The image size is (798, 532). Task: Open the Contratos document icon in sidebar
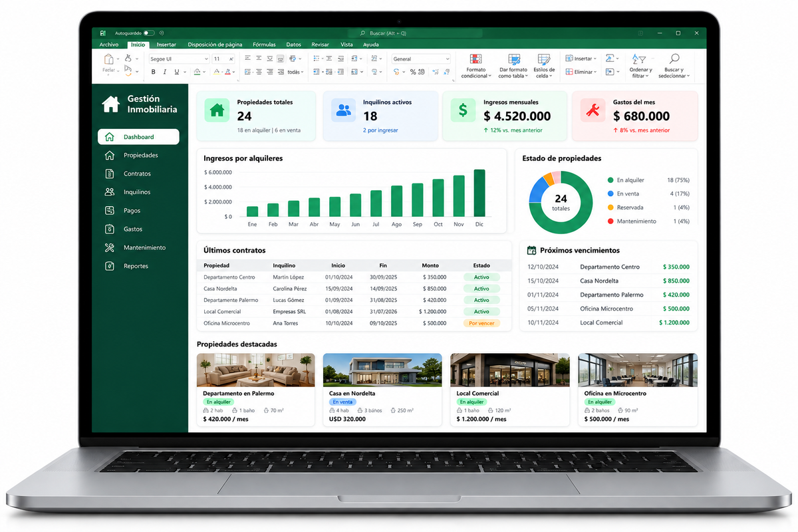click(110, 174)
